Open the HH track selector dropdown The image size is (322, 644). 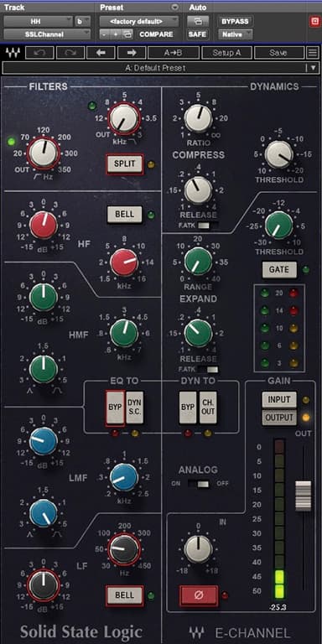(39, 21)
